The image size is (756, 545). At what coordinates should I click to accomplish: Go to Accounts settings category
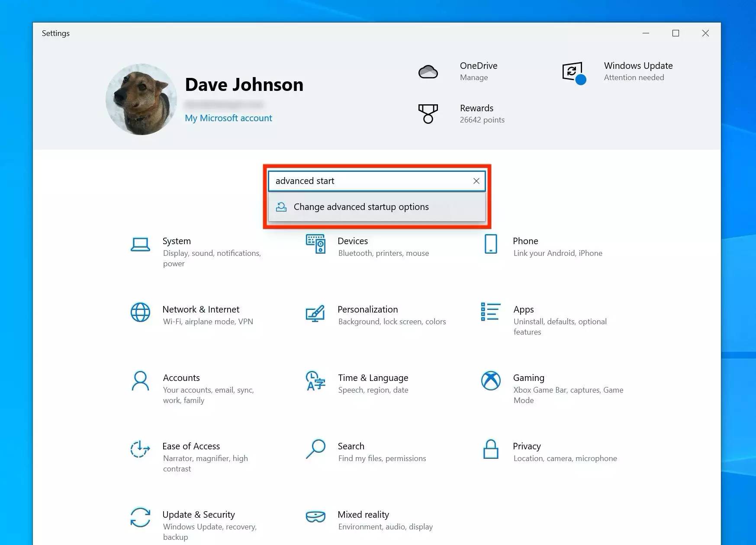tap(181, 378)
